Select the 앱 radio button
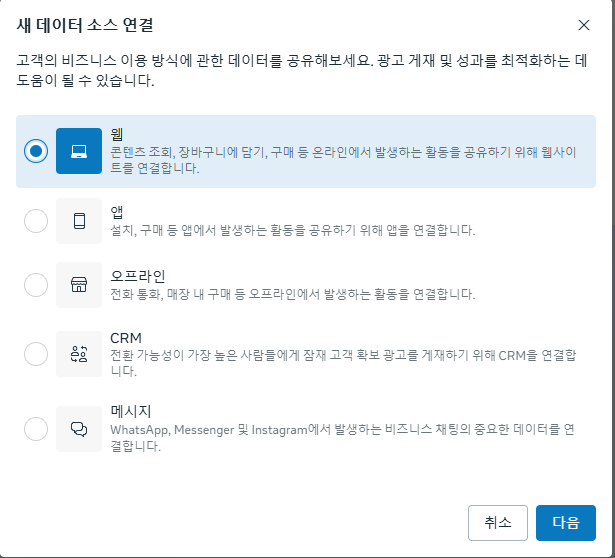 36,221
